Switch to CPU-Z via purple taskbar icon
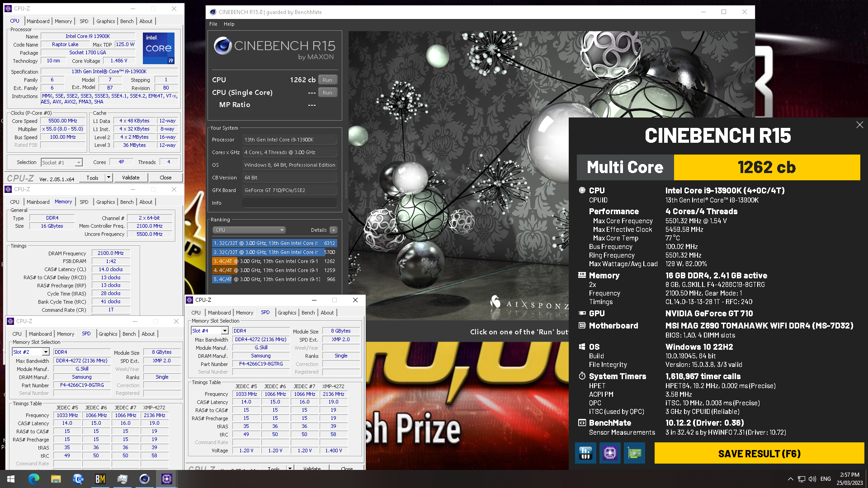The image size is (868, 488). [167, 479]
